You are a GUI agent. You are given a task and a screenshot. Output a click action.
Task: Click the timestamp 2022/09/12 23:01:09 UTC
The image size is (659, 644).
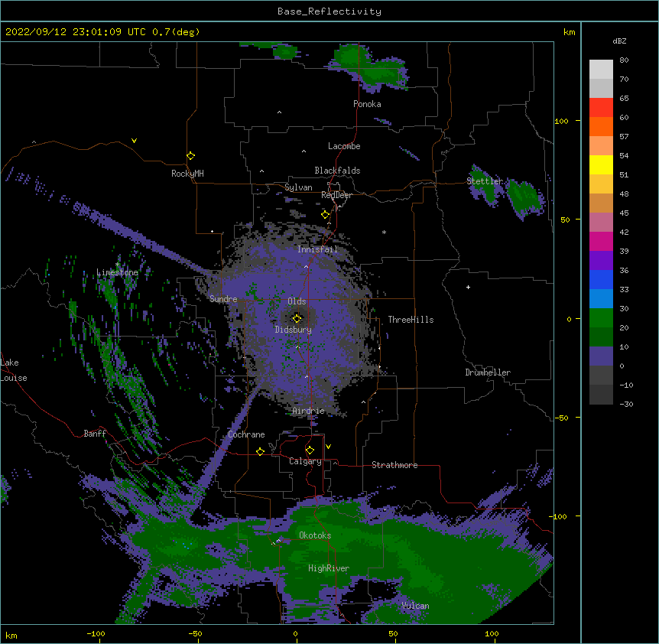click(76, 32)
